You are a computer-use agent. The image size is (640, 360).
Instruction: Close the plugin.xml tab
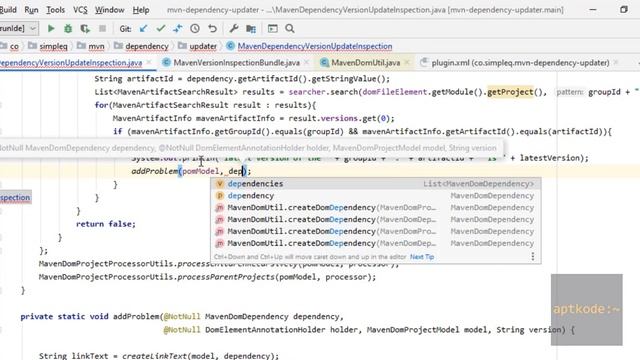616,62
